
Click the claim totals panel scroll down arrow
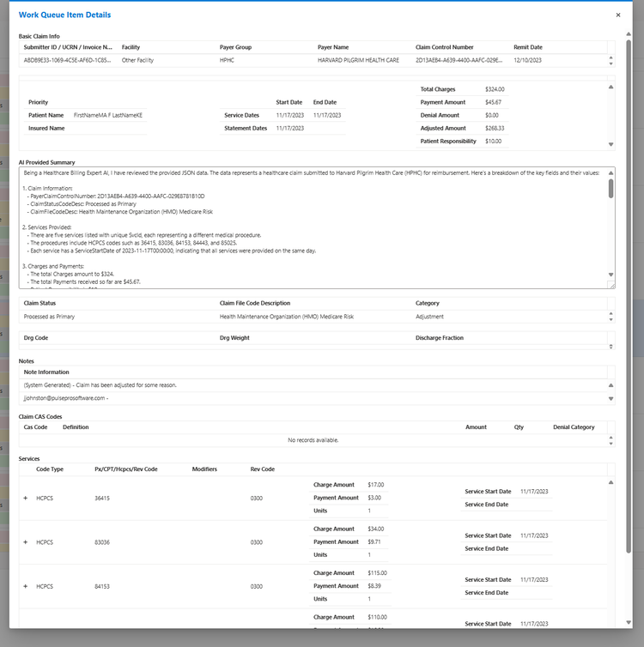611,144
